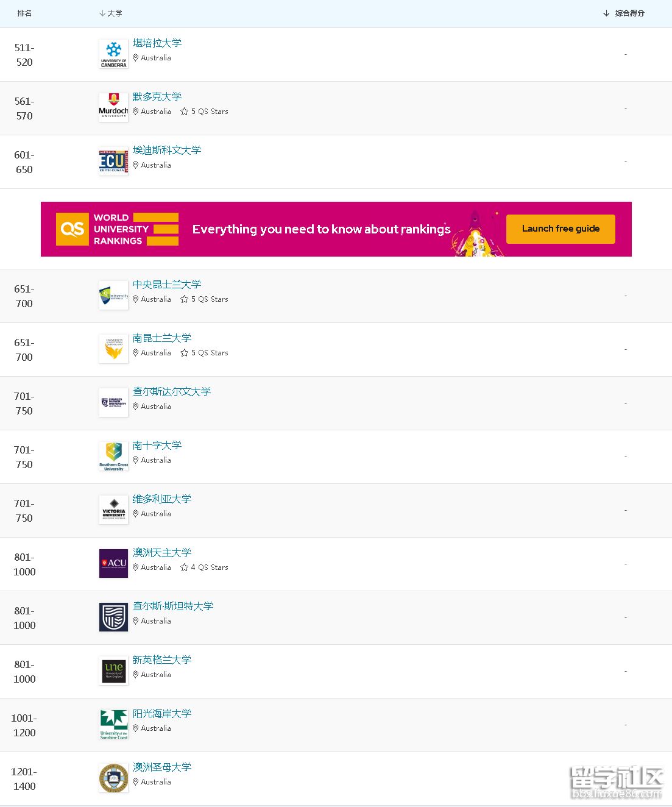Screen dimensions: 672x807
Task: Click 4 QS Stars for 澳洲天主大学
Action: point(205,567)
